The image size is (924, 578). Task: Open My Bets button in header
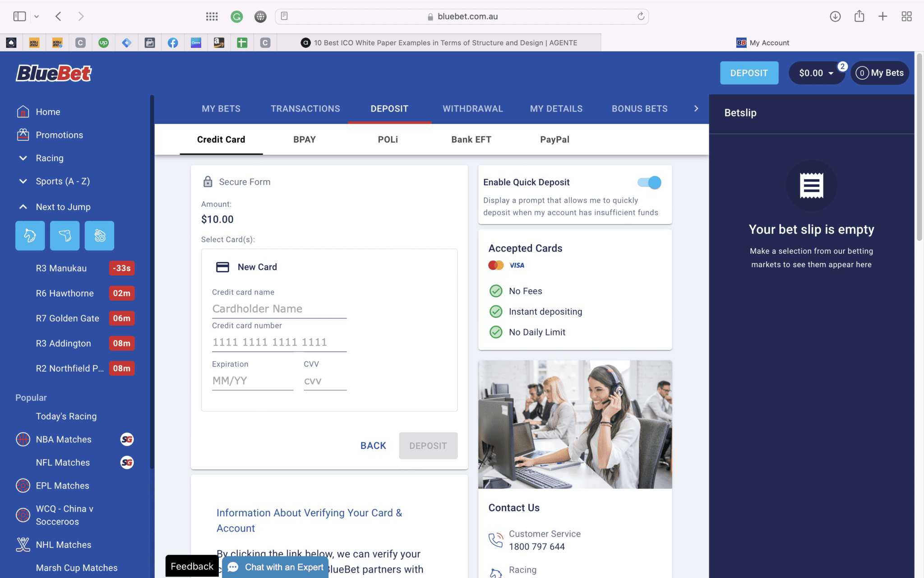[880, 73]
